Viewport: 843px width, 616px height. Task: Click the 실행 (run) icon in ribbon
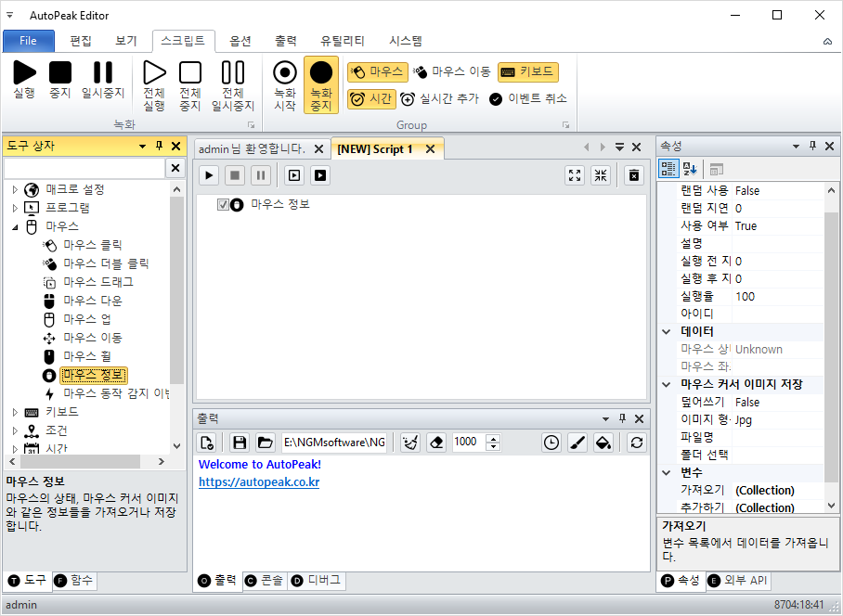pyautogui.click(x=24, y=80)
